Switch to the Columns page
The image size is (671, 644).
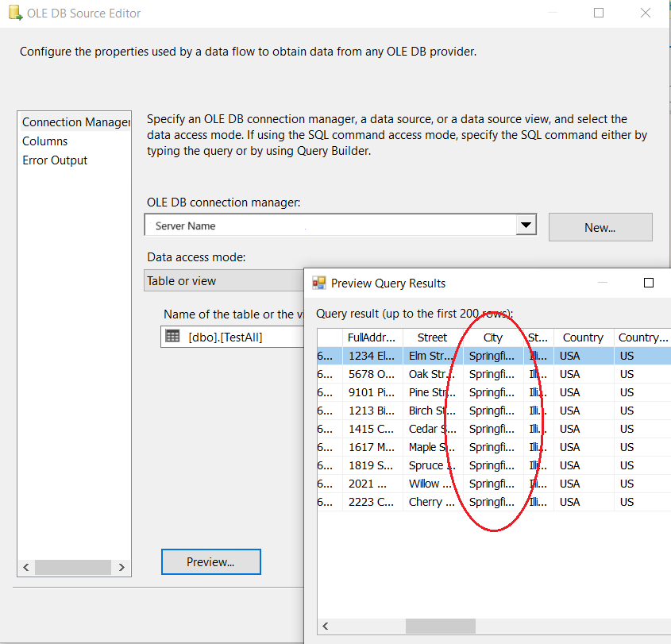click(45, 141)
